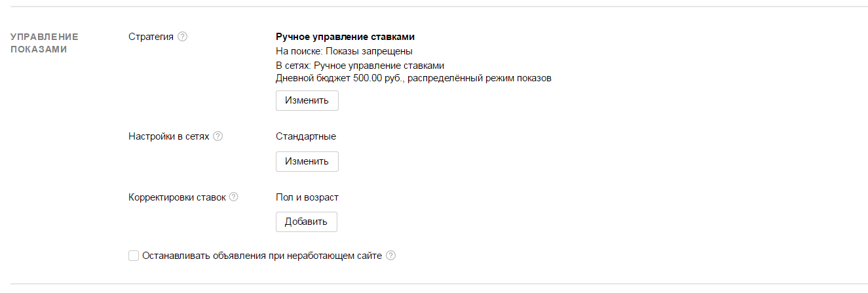Click question mark after неработающем сайте
The height and width of the screenshot is (293, 868).
[x=391, y=256]
